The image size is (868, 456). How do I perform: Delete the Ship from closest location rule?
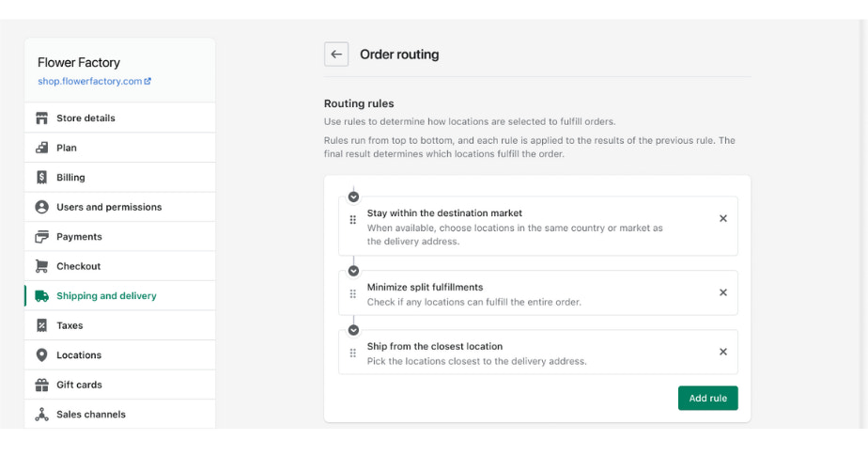coord(723,352)
